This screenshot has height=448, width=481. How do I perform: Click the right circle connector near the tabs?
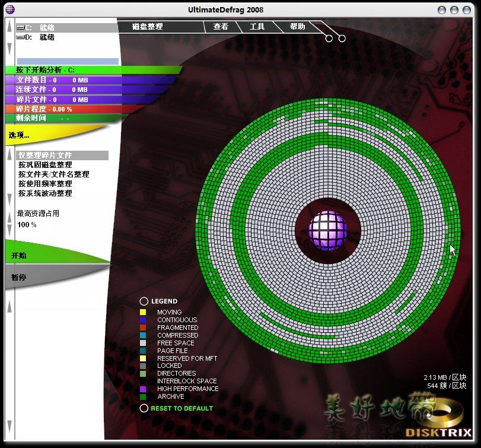pyautogui.click(x=342, y=39)
